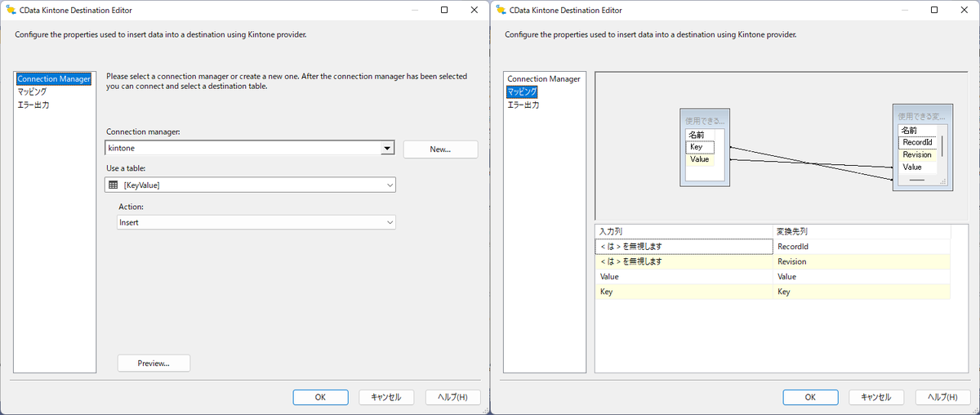Screen dimensions: 980x415
Task: Click the 変換先列 column header
Action: pos(862,232)
